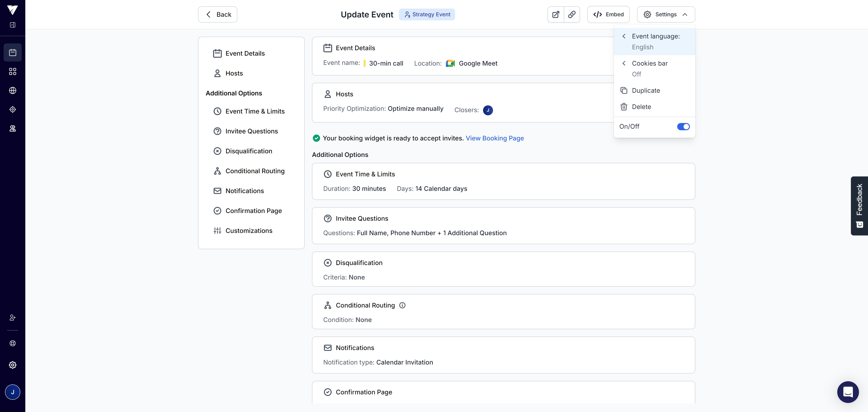The height and width of the screenshot is (412, 868).
Task: Select Delete from settings menu
Action: tap(641, 107)
